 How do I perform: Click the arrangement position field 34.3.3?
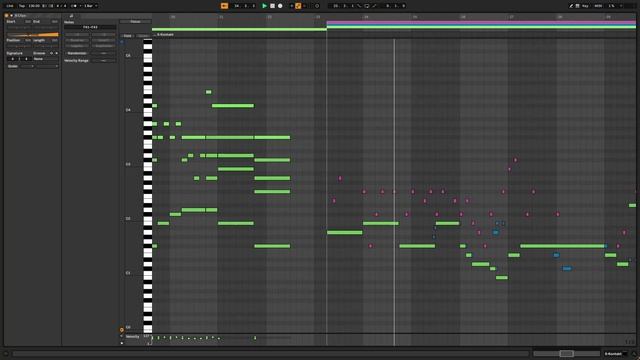(x=245, y=6)
